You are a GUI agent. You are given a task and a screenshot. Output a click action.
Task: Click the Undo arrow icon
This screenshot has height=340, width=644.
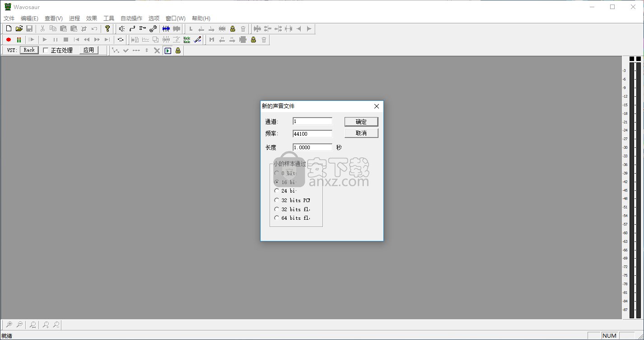[94, 28]
